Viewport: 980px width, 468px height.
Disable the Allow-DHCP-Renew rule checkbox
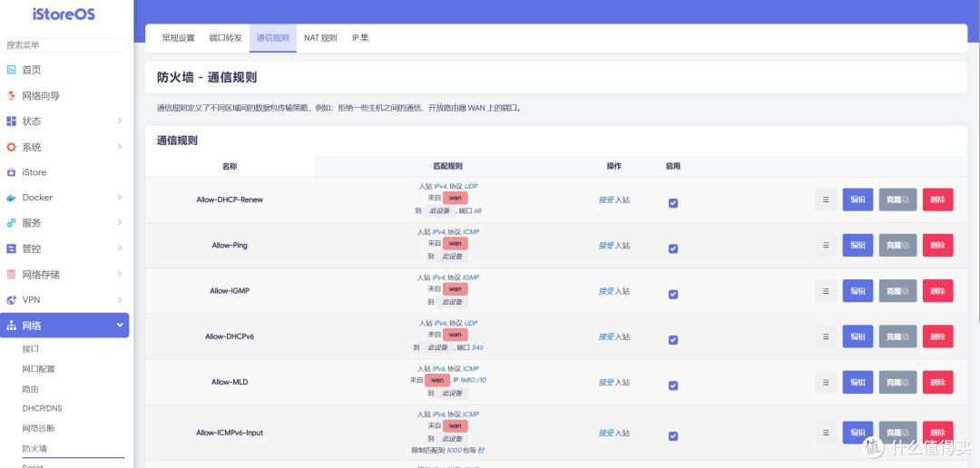[x=673, y=203]
